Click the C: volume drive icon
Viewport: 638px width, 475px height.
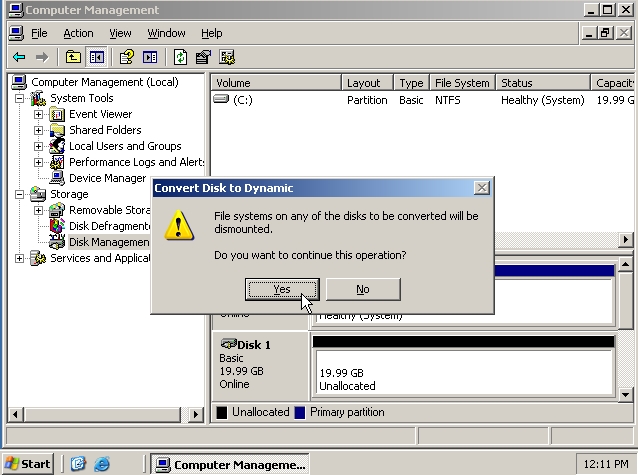(221, 99)
